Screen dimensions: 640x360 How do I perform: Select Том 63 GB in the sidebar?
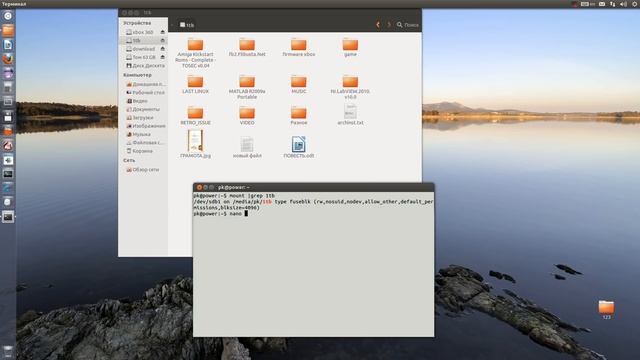(x=142, y=57)
